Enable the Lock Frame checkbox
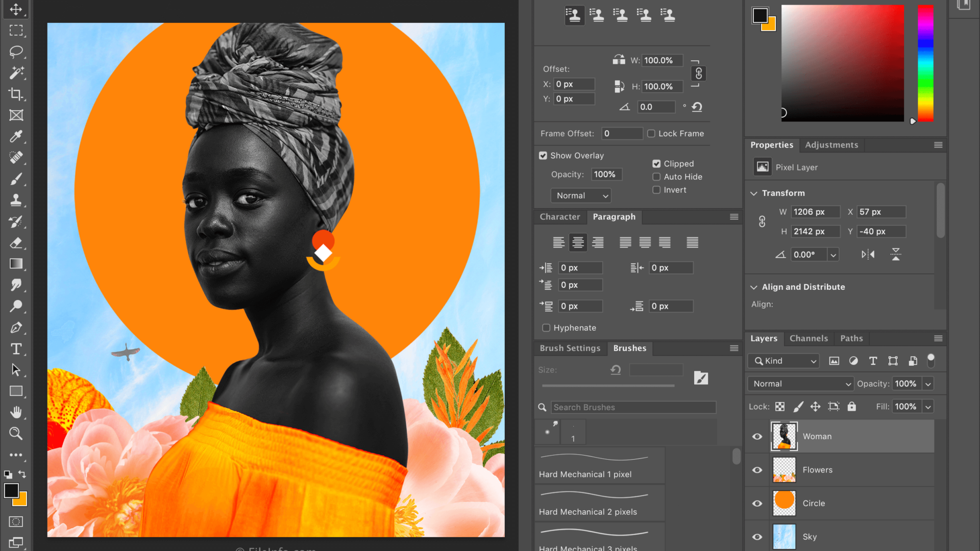 coord(651,134)
